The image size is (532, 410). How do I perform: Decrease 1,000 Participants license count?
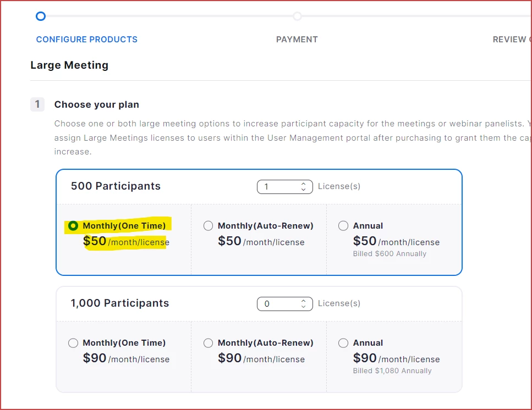(x=303, y=307)
